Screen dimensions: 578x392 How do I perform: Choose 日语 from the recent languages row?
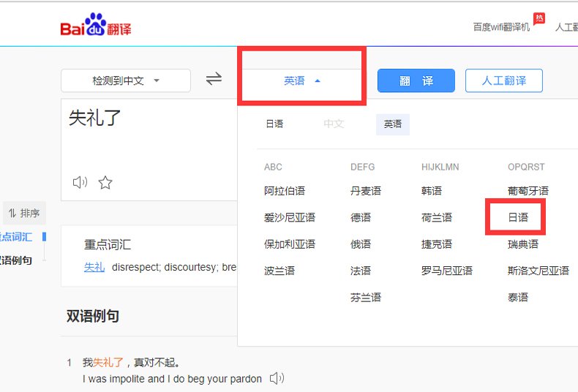tap(274, 124)
